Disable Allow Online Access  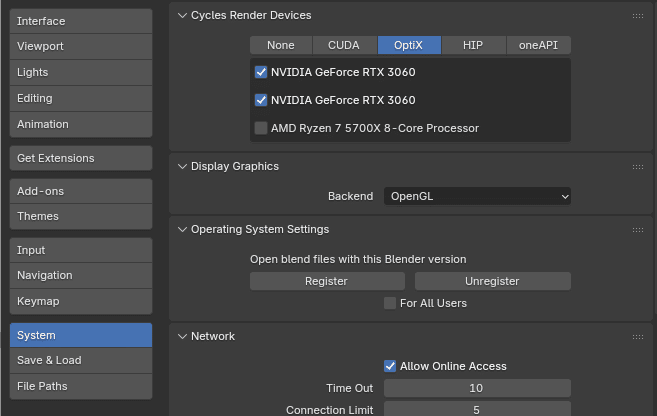(391, 366)
